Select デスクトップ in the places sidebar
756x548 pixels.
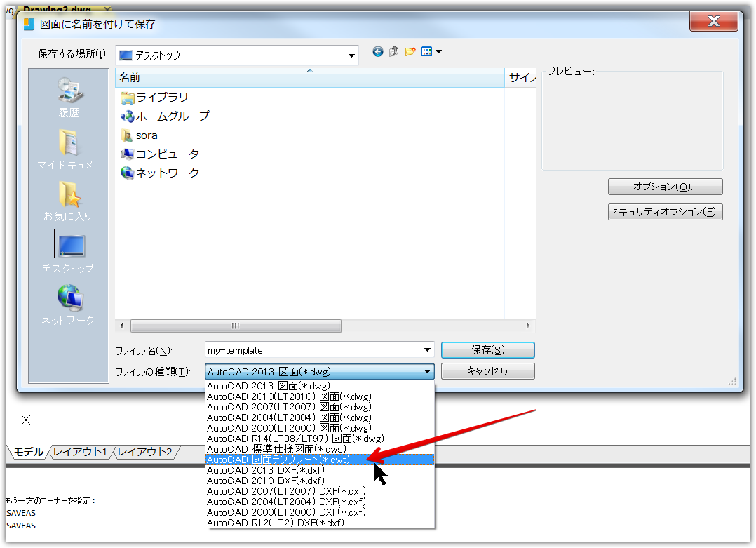pyautogui.click(x=68, y=251)
